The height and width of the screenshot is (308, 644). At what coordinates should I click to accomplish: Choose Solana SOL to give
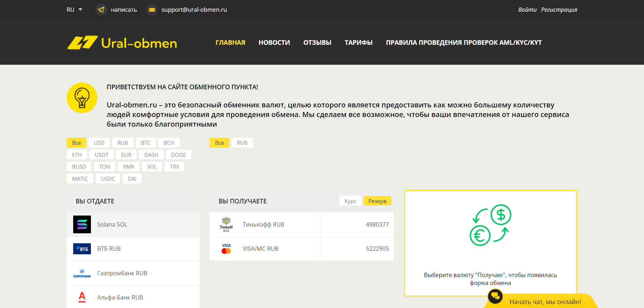click(133, 224)
